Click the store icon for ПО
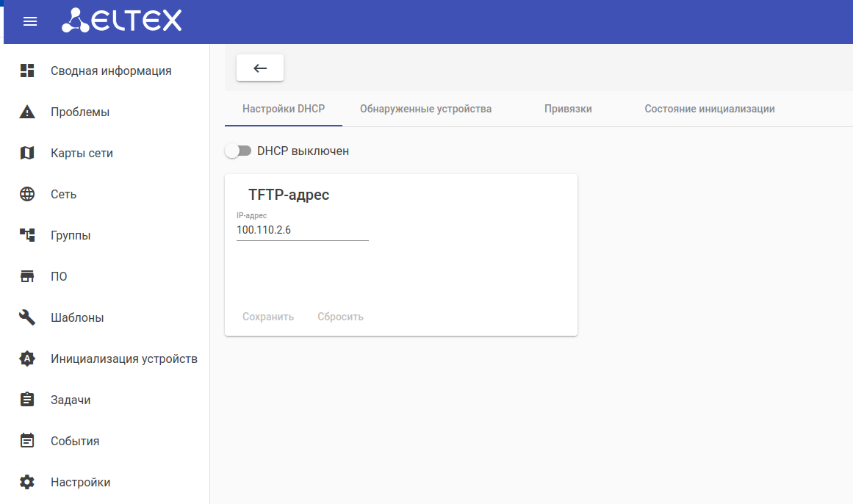 click(x=27, y=276)
